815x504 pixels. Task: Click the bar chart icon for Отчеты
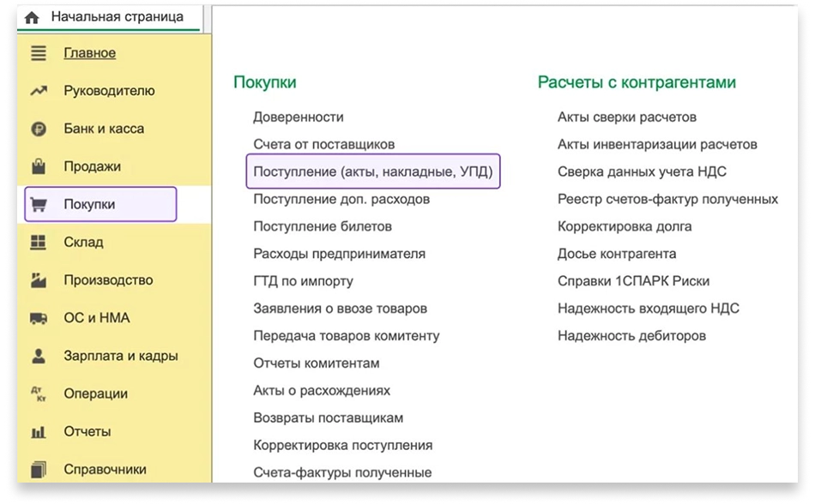point(39,432)
